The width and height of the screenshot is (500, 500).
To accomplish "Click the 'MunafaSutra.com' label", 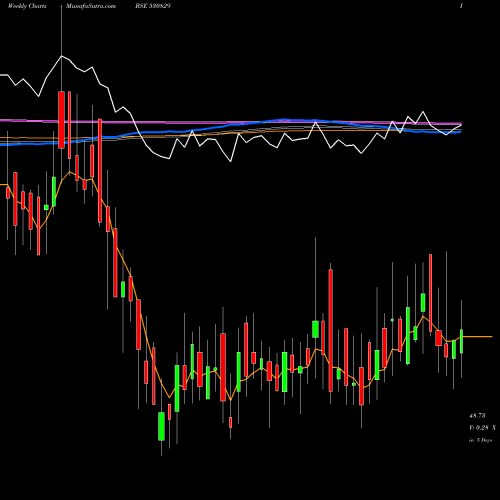I will tap(91, 6).
